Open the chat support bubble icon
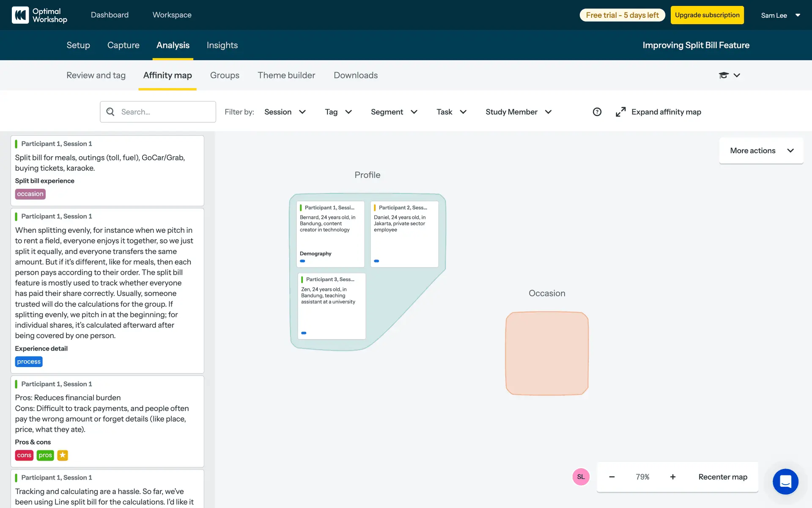 click(x=785, y=481)
